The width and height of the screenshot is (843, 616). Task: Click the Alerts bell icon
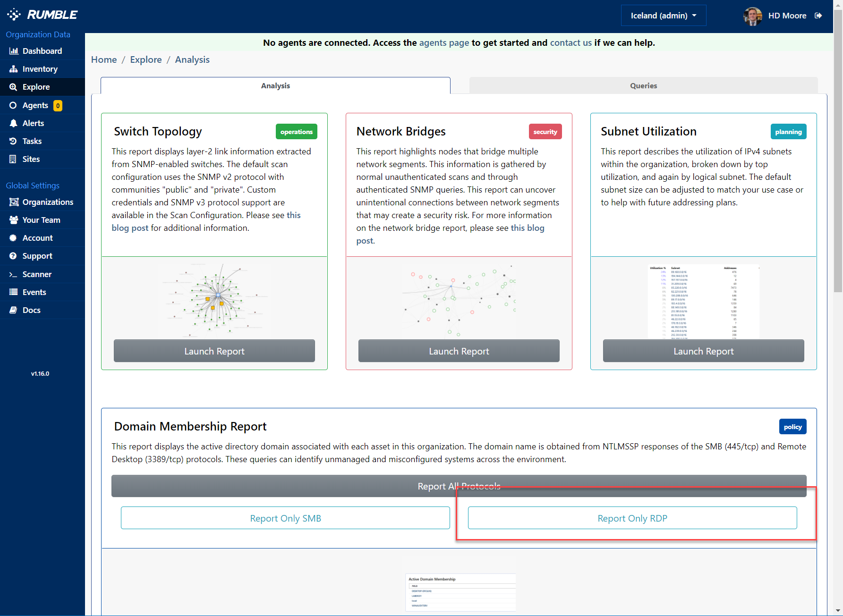coord(14,123)
